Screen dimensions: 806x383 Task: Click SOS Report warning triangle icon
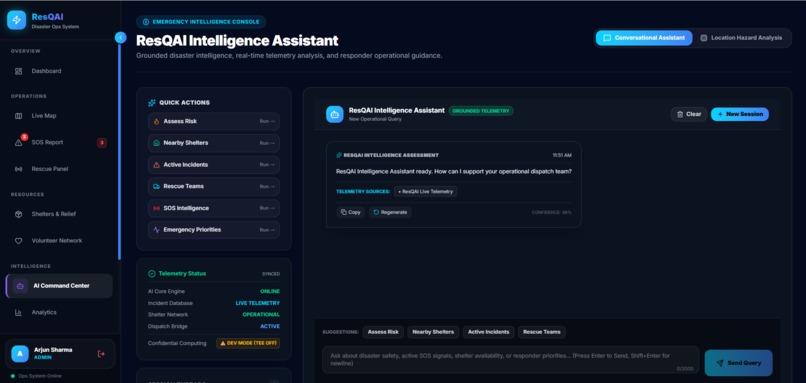pos(19,143)
